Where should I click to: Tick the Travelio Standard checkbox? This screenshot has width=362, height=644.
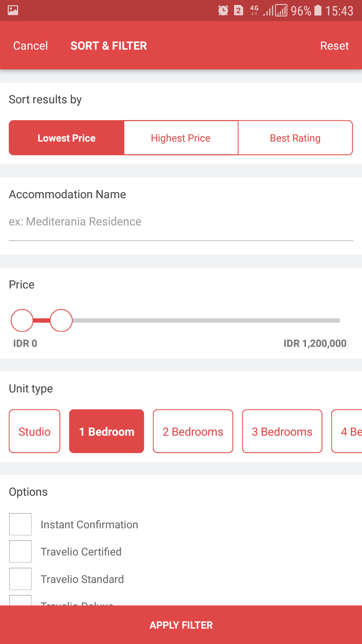20,579
